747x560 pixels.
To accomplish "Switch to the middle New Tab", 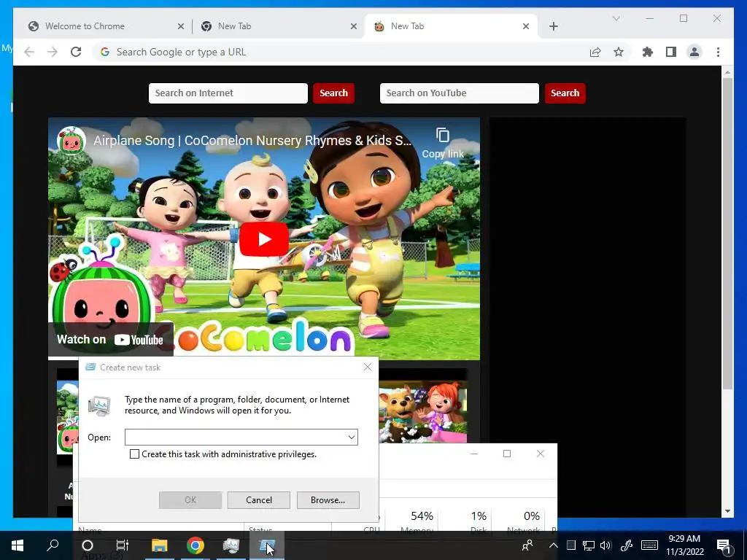I will click(x=279, y=26).
